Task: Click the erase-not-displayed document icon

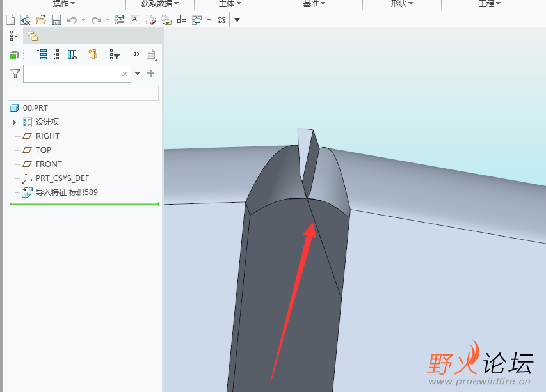Action: coord(26,20)
